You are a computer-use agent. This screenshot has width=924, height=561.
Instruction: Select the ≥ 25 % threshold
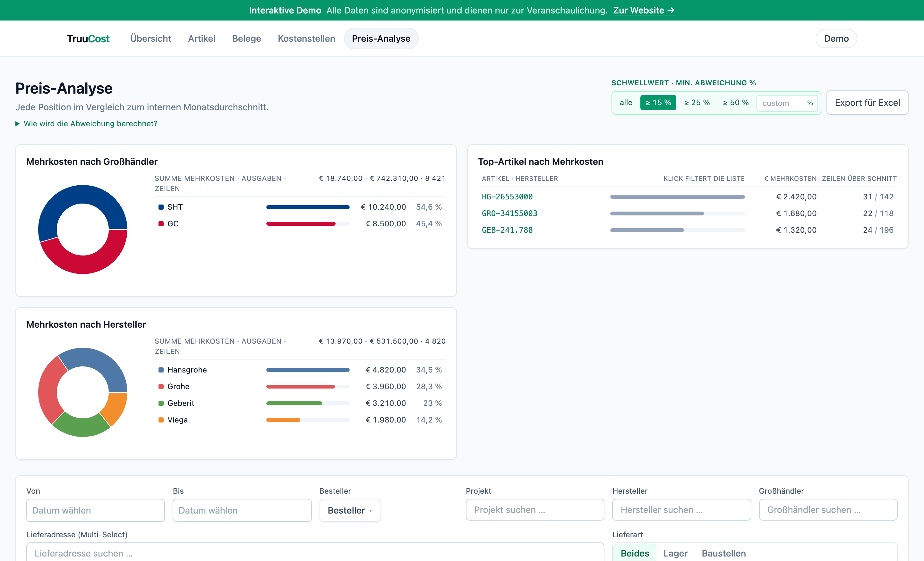pos(697,103)
